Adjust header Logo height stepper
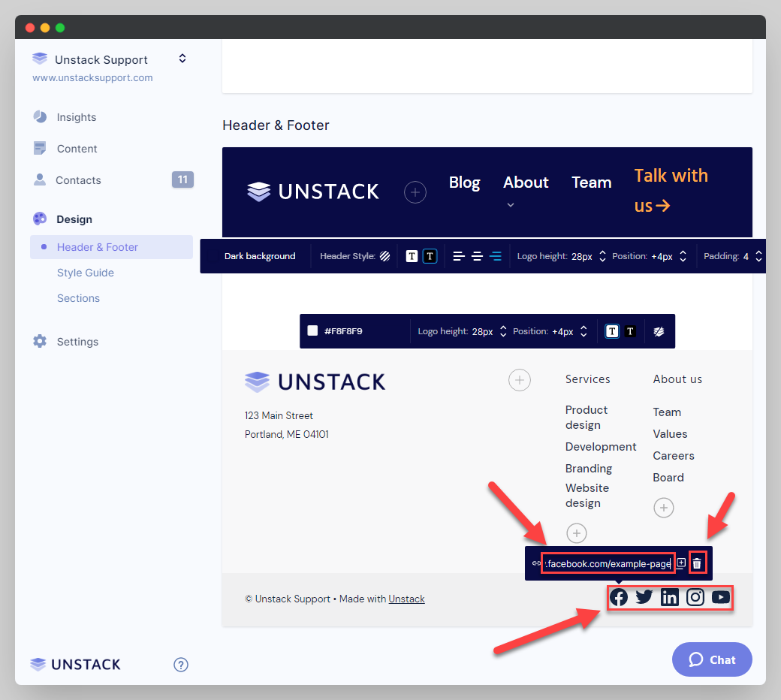Viewport: 781px width, 700px height. click(602, 256)
